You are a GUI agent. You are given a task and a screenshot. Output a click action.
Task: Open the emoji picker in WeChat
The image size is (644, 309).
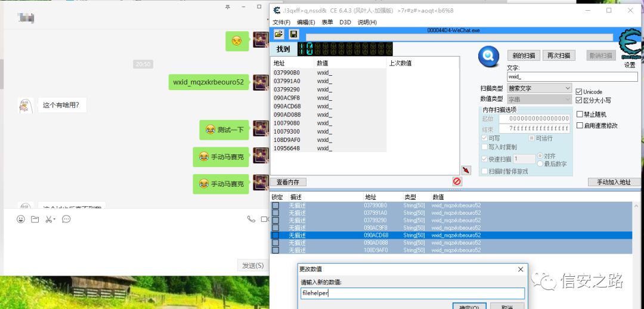pos(20,219)
